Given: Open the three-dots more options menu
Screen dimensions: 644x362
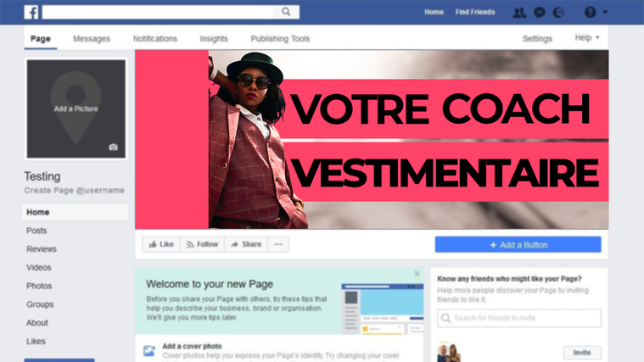Looking at the screenshot, I should tap(278, 244).
